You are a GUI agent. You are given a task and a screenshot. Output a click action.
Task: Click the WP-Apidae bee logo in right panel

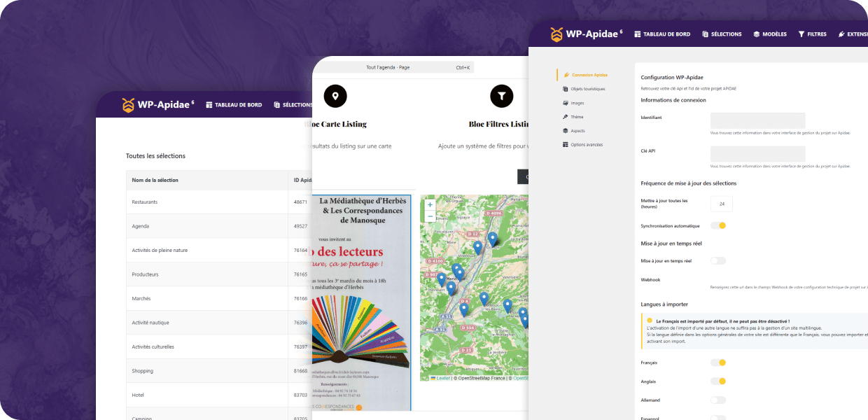click(556, 34)
